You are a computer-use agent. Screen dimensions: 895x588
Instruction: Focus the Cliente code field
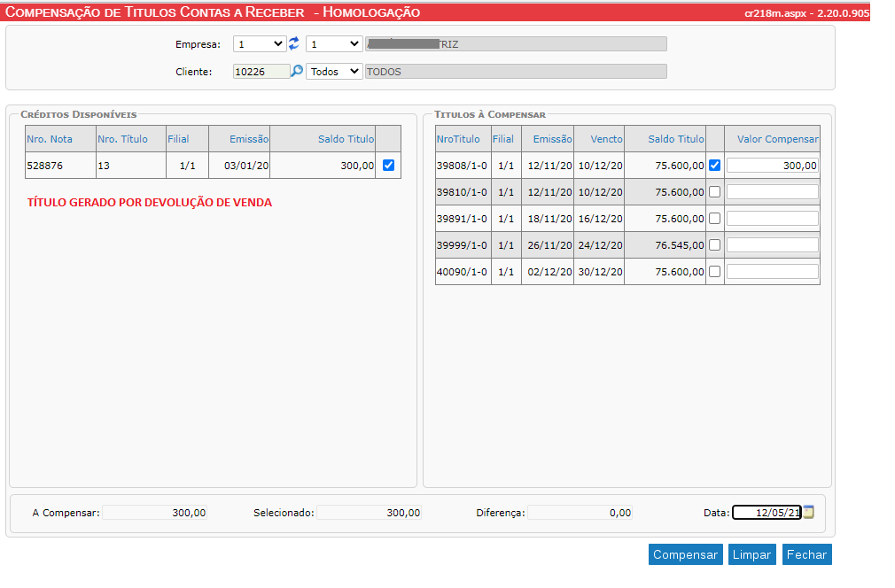pos(261,72)
